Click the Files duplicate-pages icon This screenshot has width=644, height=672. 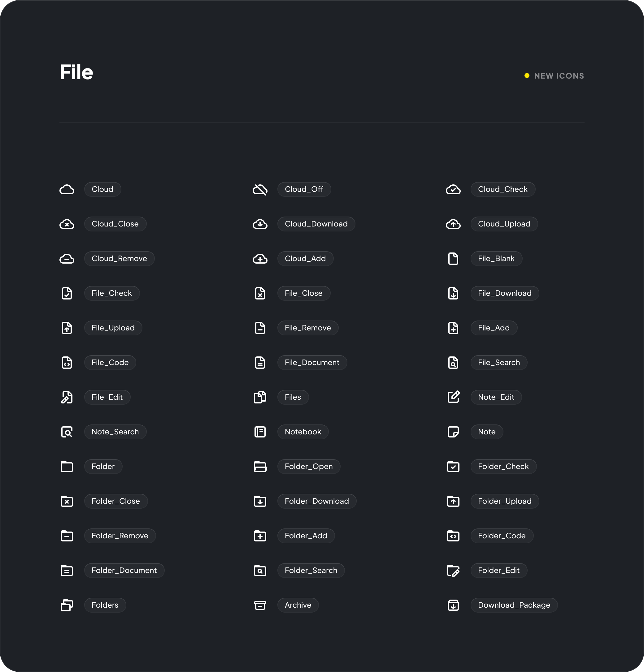point(260,397)
